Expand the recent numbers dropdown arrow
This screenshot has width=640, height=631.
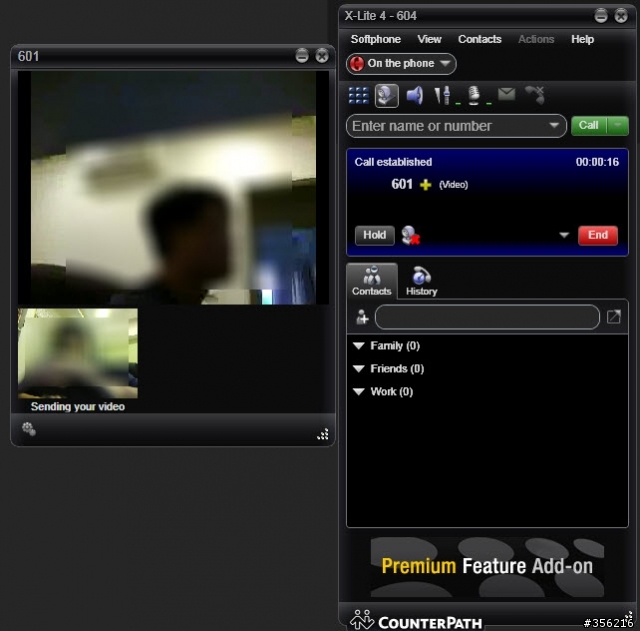coord(554,125)
